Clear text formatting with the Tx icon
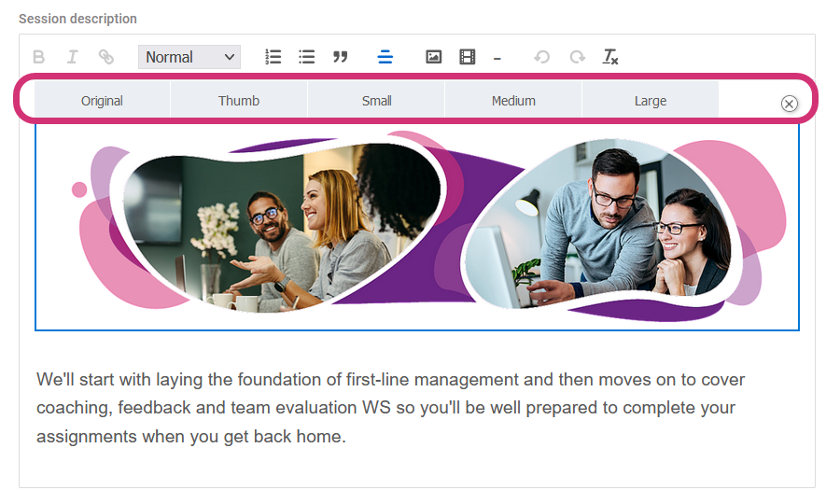This screenshot has width=840, height=504. (x=610, y=57)
